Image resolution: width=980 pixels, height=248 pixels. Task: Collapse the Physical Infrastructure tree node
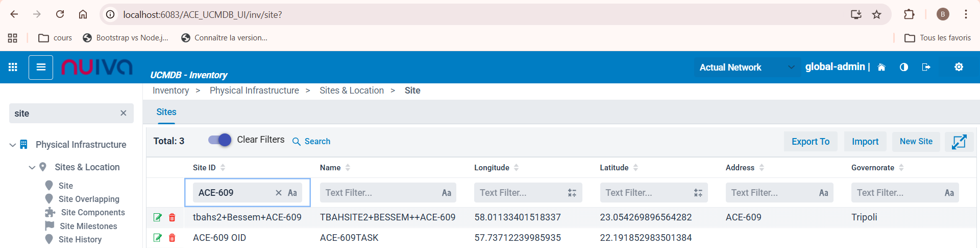coord(13,145)
